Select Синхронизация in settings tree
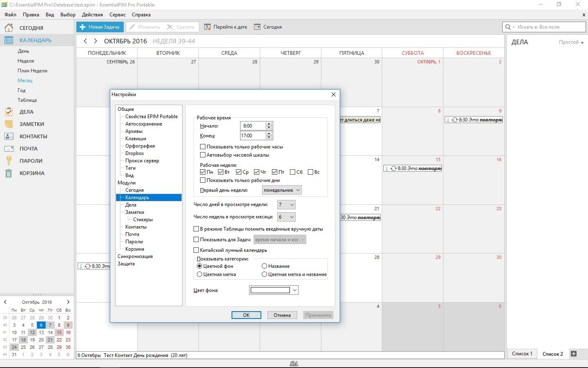The image size is (588, 368). [135, 256]
